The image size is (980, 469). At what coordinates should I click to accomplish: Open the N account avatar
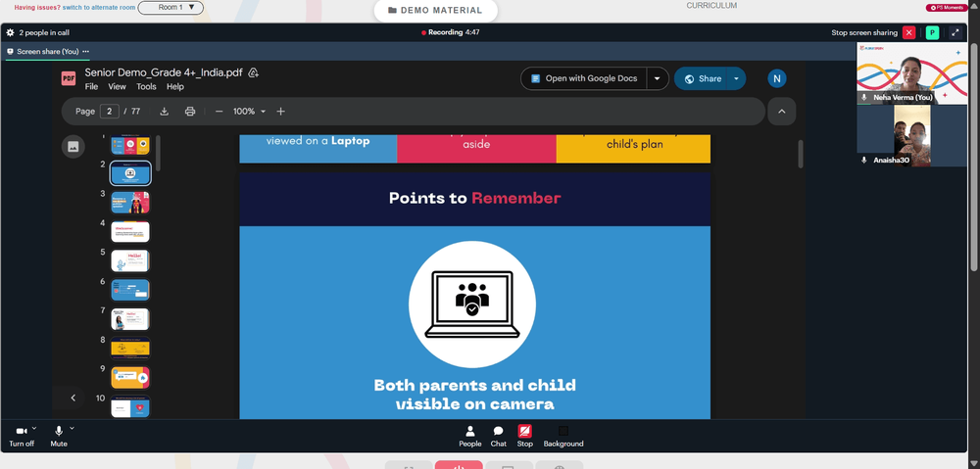click(x=777, y=78)
